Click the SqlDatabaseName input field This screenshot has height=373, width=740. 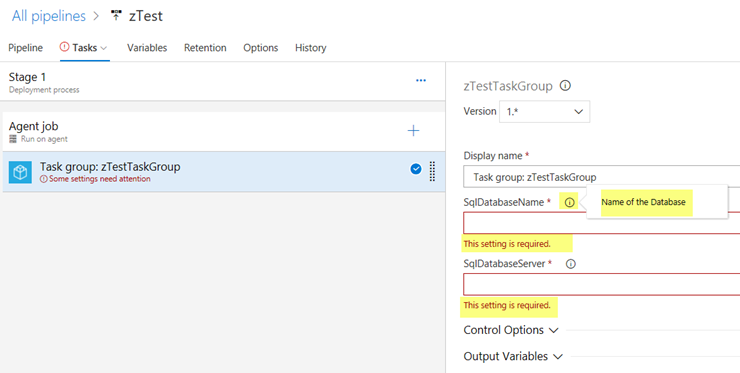click(x=602, y=223)
